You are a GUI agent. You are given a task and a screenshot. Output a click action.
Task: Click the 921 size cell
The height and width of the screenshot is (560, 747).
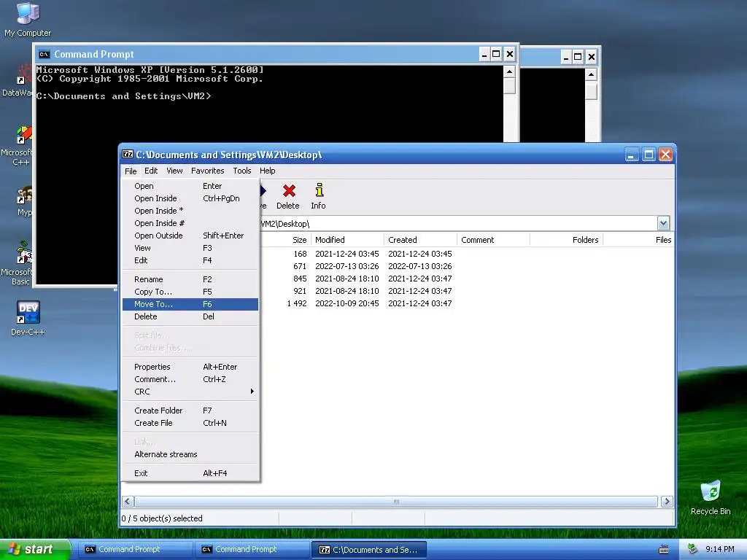[x=300, y=291]
